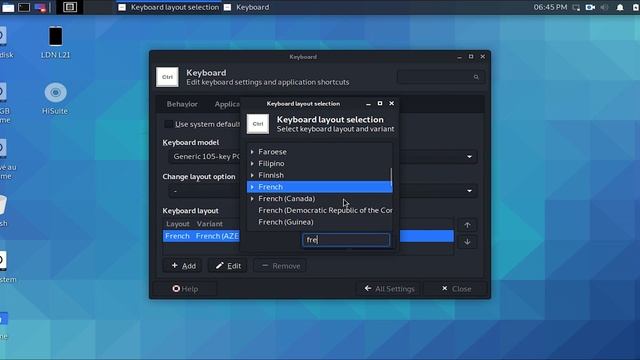Click the Variant column header
Screen dimensions: 640x360
coord(210,224)
